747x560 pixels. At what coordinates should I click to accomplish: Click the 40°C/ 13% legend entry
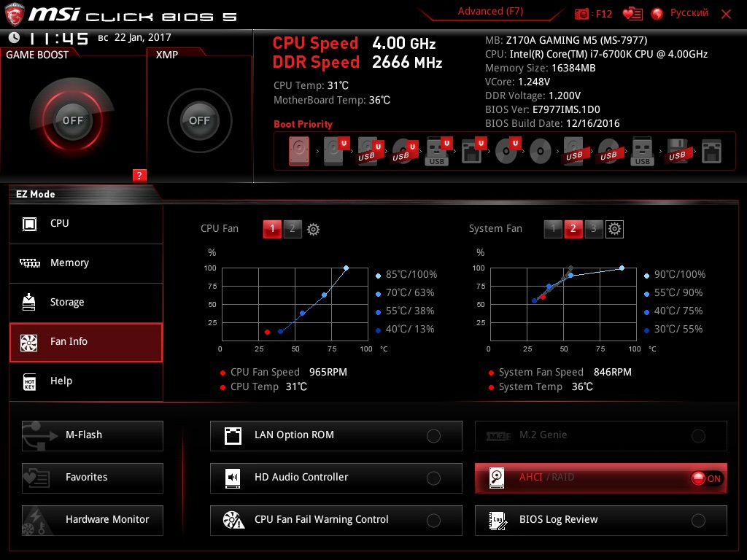405,329
